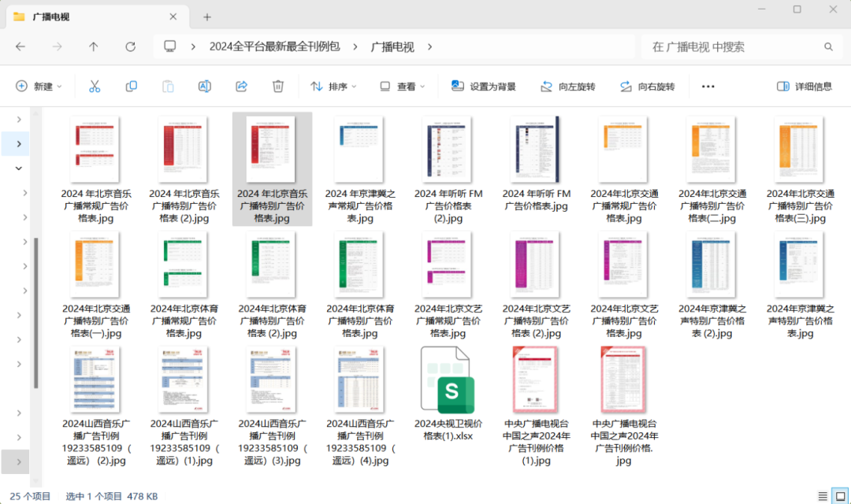The height and width of the screenshot is (504, 851).
Task: Select 2024 年听听 FM 广告价格表 (2).jpg
Action: tap(448, 169)
